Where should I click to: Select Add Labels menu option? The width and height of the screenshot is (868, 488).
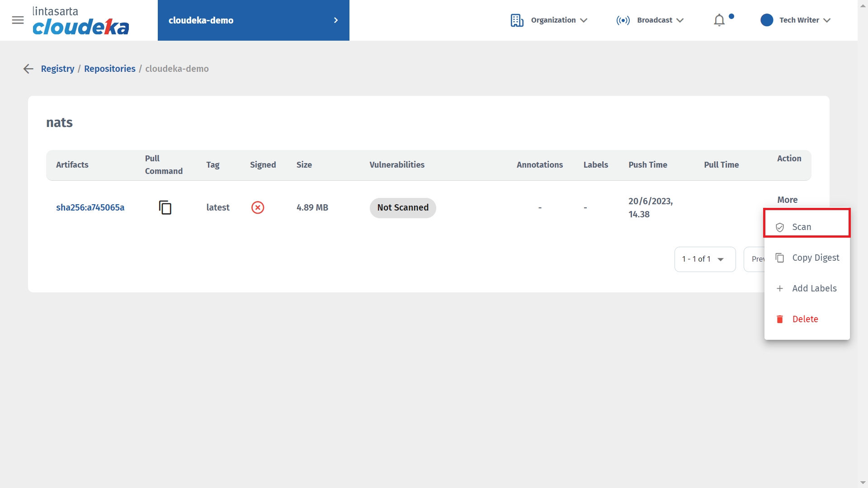814,288
